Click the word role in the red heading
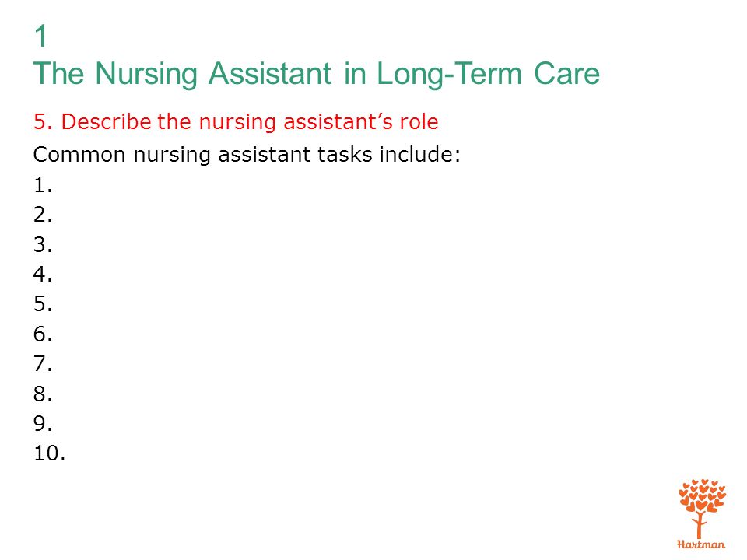The height and width of the screenshot is (560, 747). [419, 122]
